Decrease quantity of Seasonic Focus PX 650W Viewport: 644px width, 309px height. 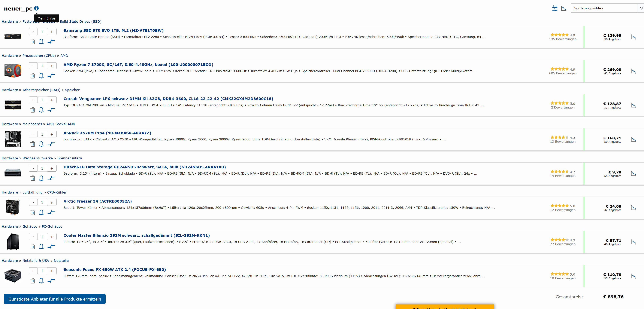click(33, 271)
